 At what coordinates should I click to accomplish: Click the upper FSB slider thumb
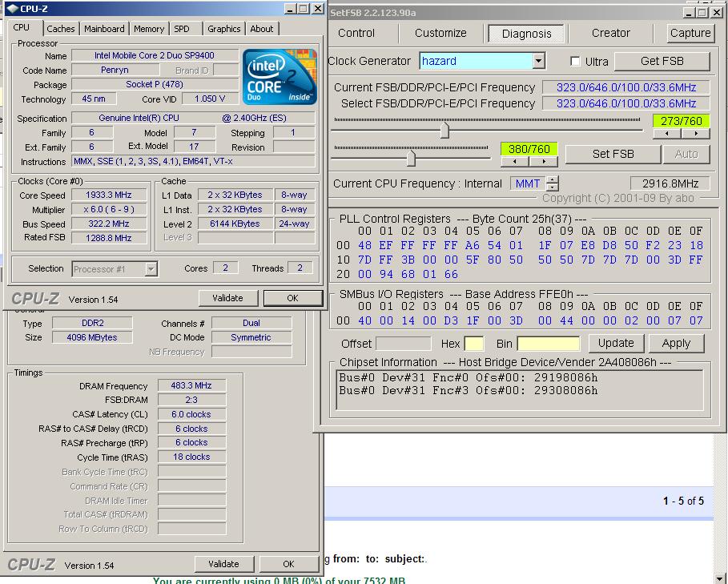pyautogui.click(x=444, y=131)
